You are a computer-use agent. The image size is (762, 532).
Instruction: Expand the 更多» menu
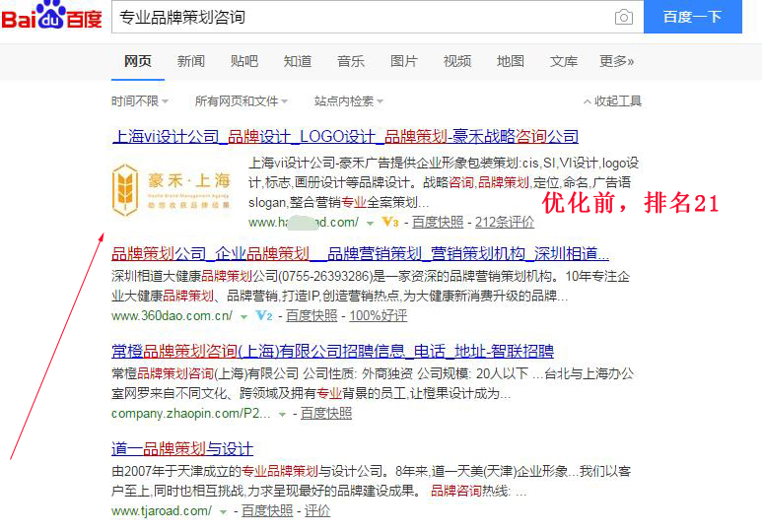tap(617, 61)
